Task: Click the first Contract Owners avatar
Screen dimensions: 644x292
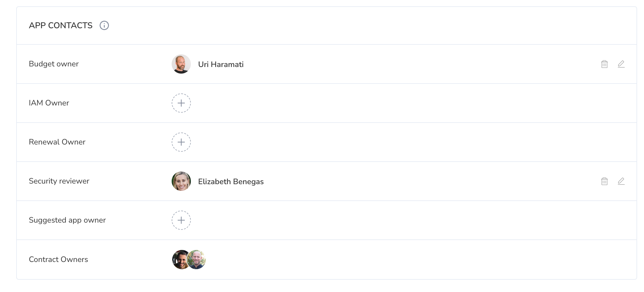Action: (x=179, y=260)
